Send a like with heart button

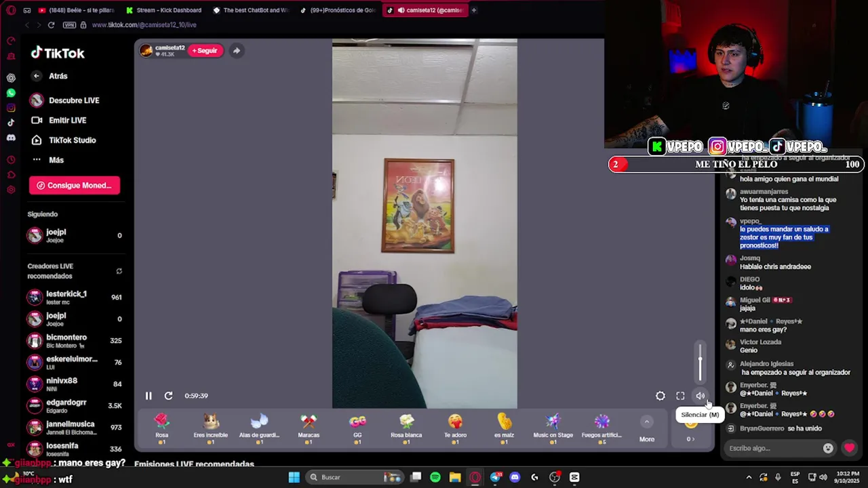[849, 448]
